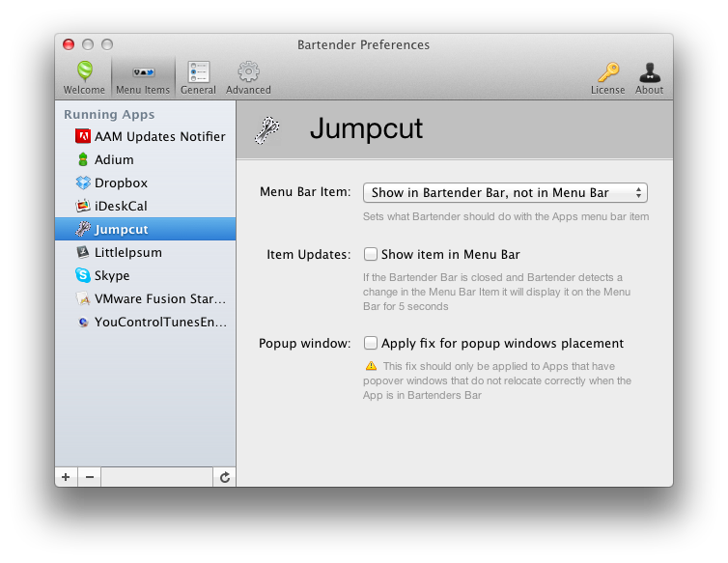Viewport: 728px width, 563px height.
Task: Click the Skype logo icon
Action: [83, 275]
